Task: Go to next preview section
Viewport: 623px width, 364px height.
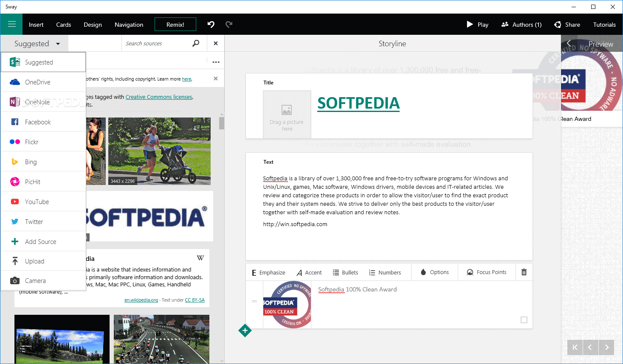Action: (x=606, y=347)
